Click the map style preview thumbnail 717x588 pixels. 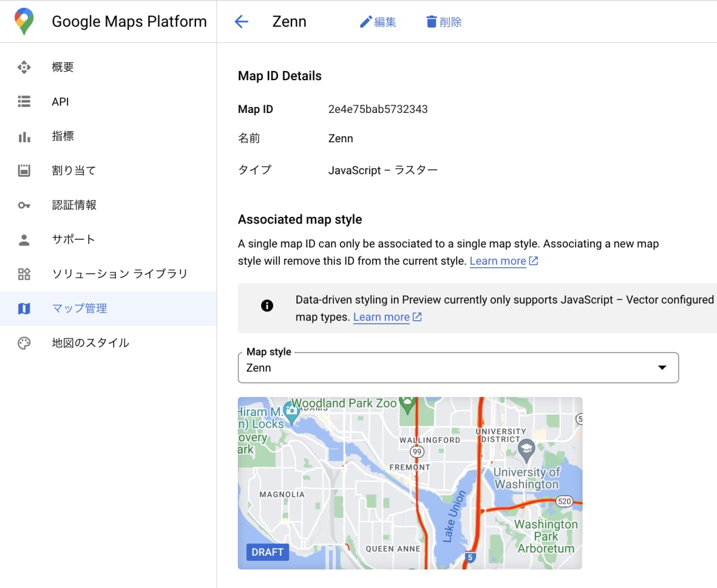410,483
